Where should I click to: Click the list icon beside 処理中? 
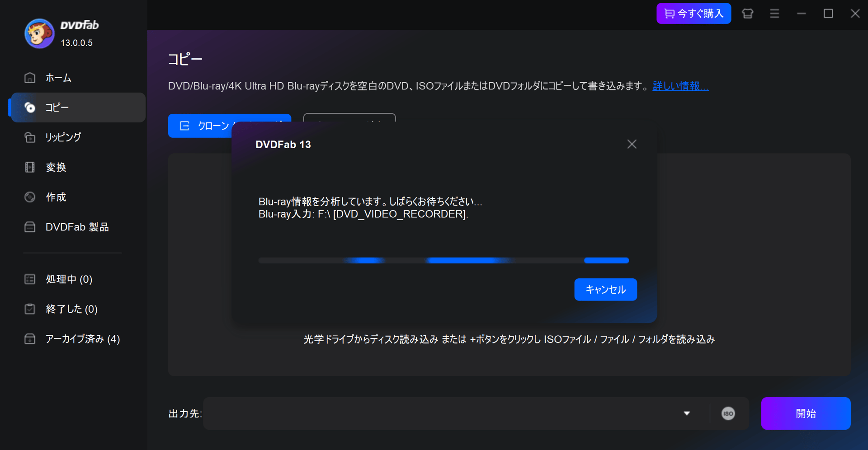pyautogui.click(x=30, y=279)
